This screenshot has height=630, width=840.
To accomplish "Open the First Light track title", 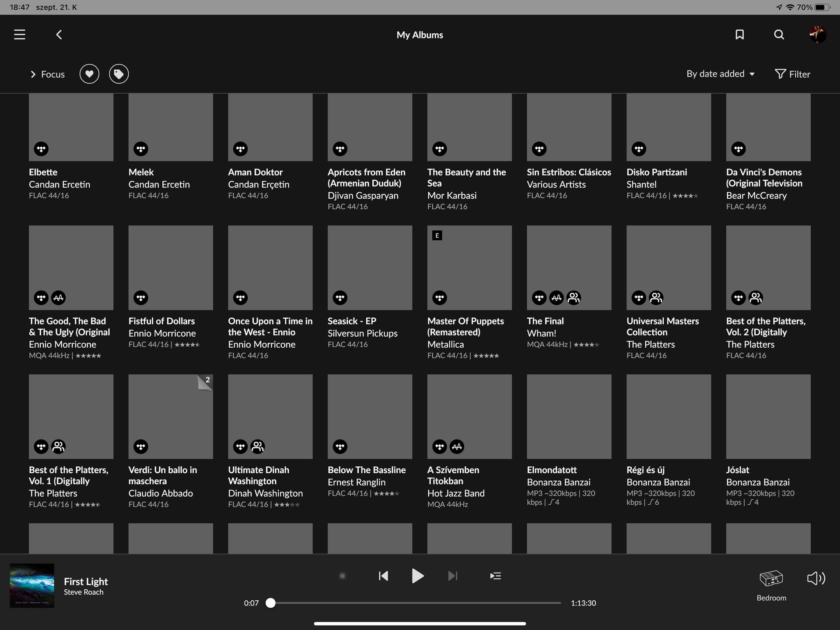I will coord(86,581).
